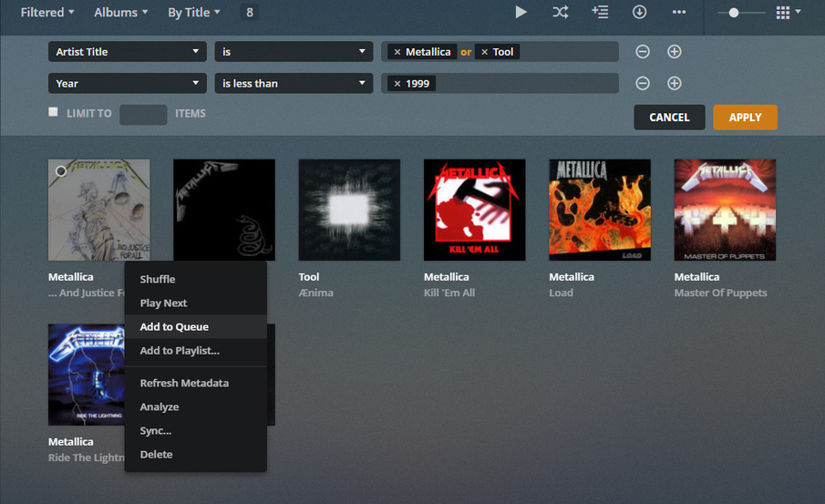Open the Kill 'Em All album cover
Viewport: 825px width, 504px height.
pyautogui.click(x=475, y=210)
